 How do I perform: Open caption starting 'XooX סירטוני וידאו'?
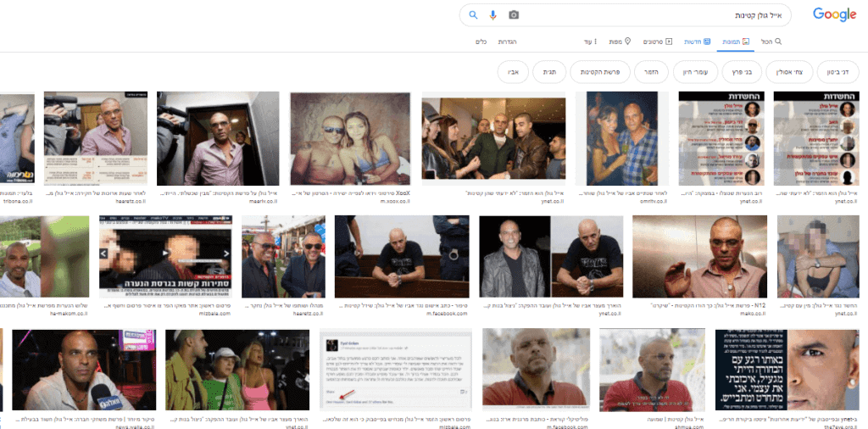coord(350,193)
